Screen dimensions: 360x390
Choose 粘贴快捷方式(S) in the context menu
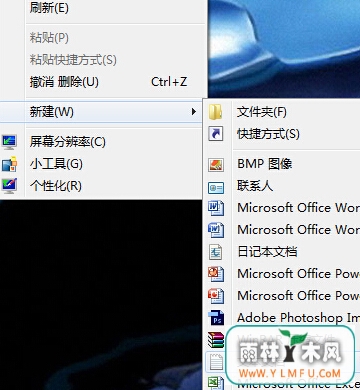[73, 60]
